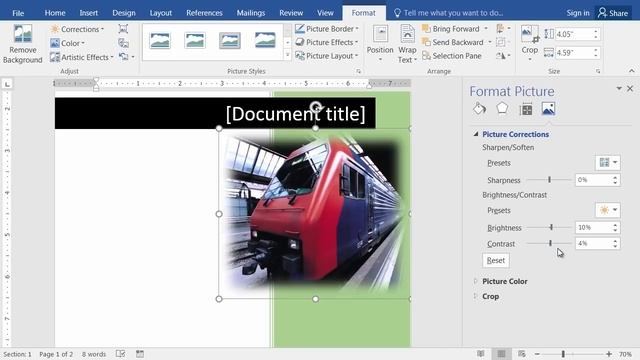The image size is (640, 360).
Task: Click the Read Mode view icon
Action: coord(481,354)
